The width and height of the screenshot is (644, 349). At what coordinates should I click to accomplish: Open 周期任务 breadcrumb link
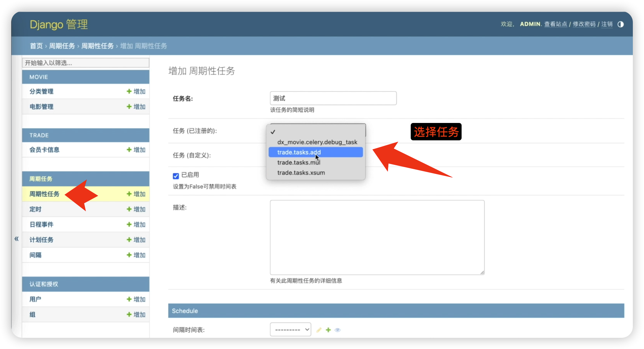point(62,46)
